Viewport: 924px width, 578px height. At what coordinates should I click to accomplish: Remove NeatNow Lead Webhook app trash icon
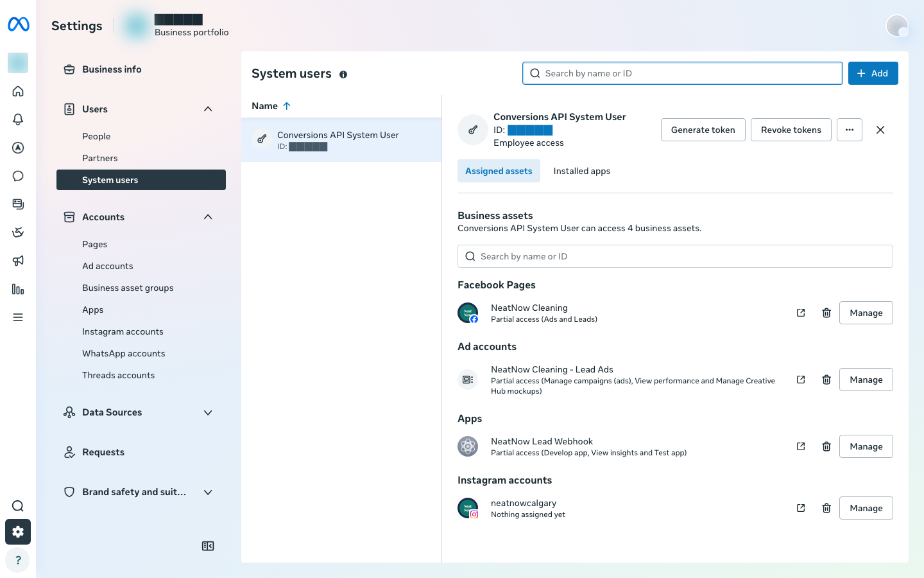pyautogui.click(x=826, y=446)
